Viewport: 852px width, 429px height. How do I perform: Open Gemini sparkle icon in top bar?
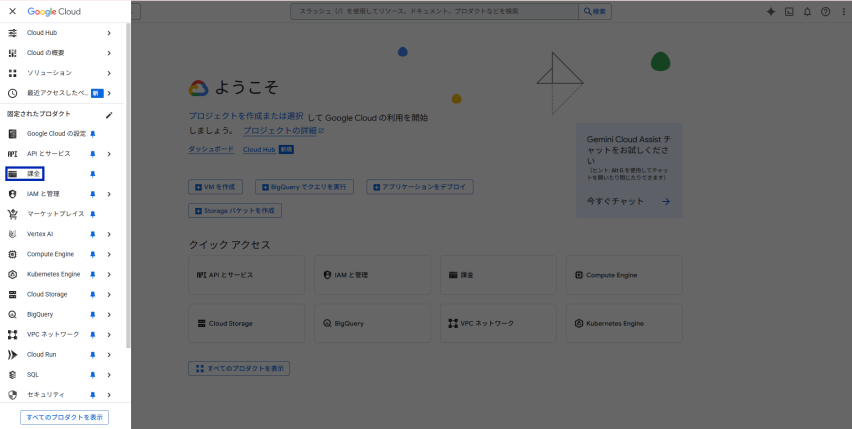click(x=770, y=11)
